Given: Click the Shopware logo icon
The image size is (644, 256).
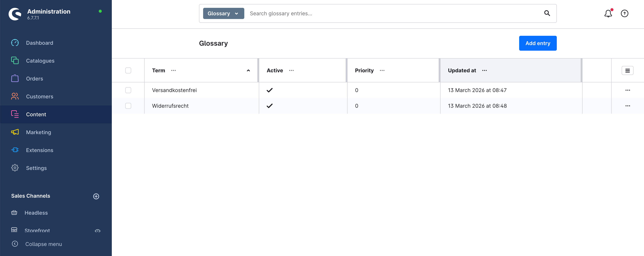Looking at the screenshot, I should click(15, 14).
